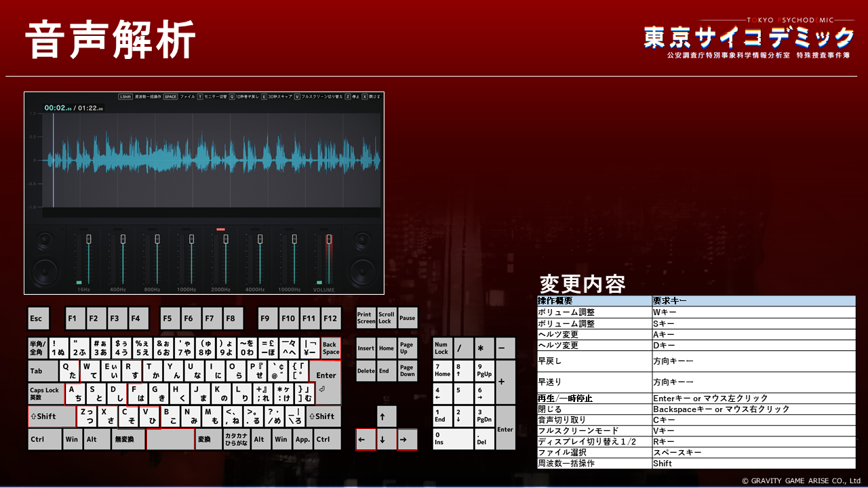This screenshot has width=868, height=488.
Task: Click the Z stop key hint
Action: click(x=353, y=96)
